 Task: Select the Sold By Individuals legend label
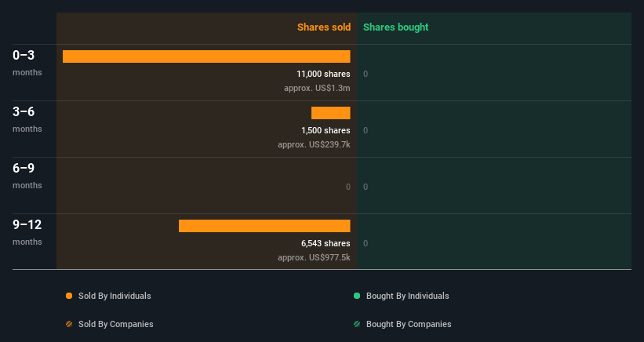[115, 296]
